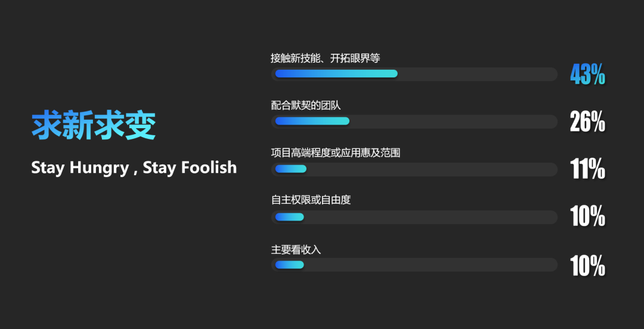This screenshot has height=329, width=644.
Task: Select the 主要看收入 label
Action: click(296, 249)
